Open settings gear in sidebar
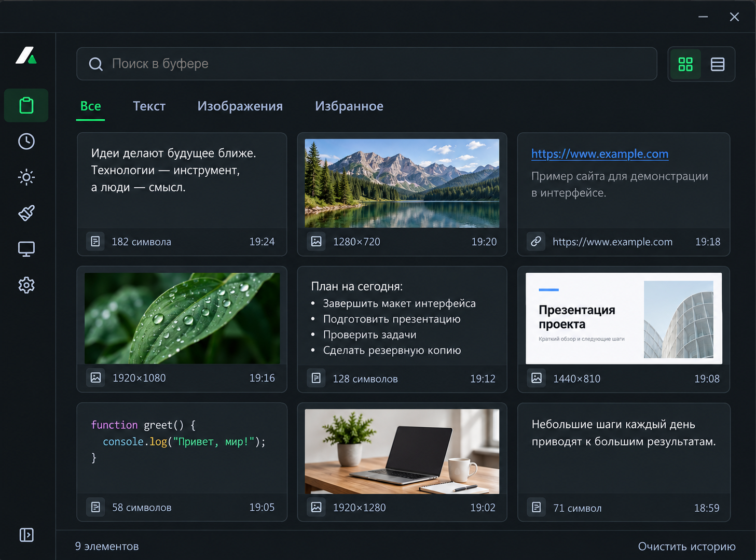This screenshot has width=756, height=560. [26, 285]
